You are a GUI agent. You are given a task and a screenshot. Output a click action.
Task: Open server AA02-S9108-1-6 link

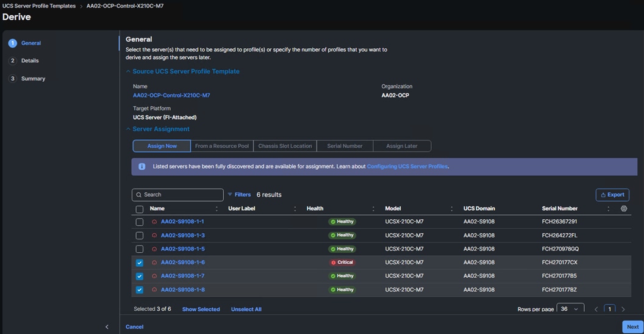pos(183,263)
